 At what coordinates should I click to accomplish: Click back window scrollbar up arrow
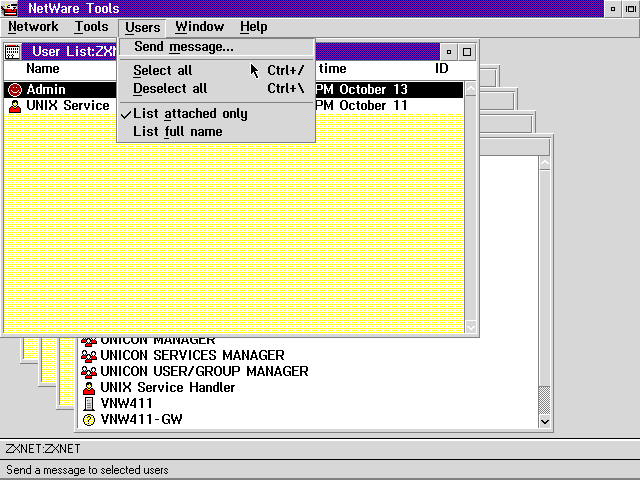point(545,164)
